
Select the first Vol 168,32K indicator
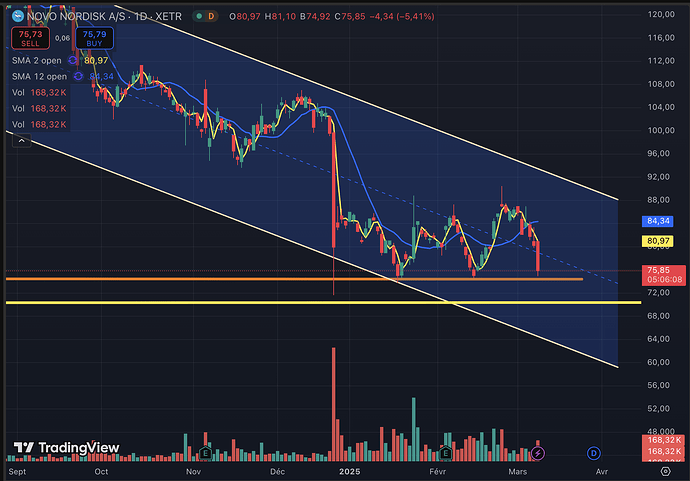39,92
